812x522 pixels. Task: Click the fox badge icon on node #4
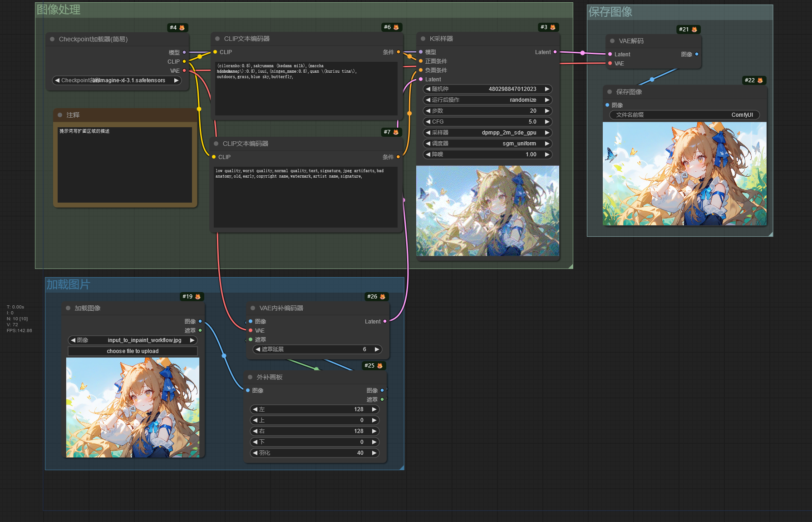[182, 28]
